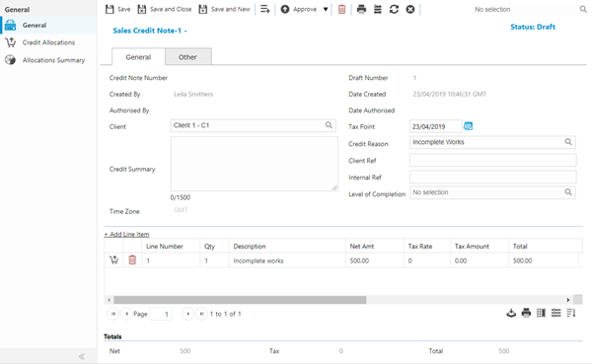592x364 pixels.
Task: Click the refresh arrows icon in toolbar
Action: (394, 9)
